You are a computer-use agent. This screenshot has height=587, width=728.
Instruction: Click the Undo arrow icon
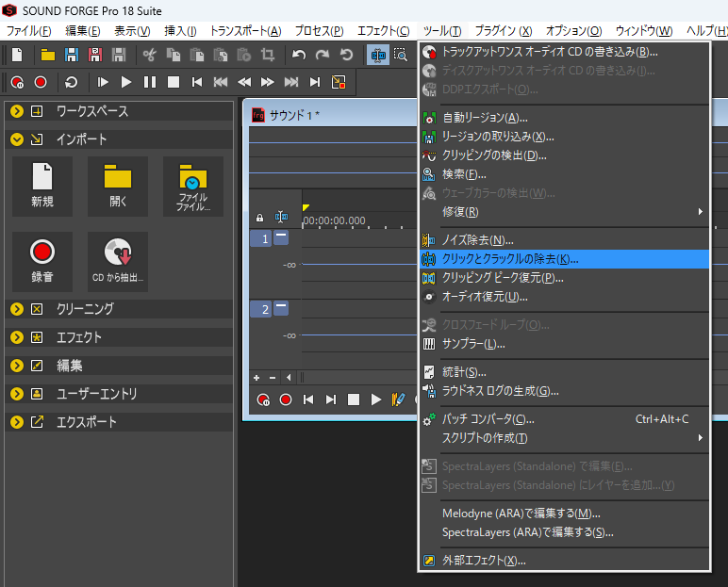pyautogui.click(x=299, y=55)
